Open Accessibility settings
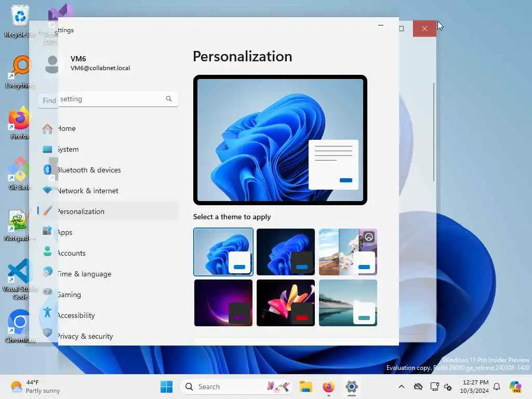This screenshot has height=399, width=532. pyautogui.click(x=108, y=315)
